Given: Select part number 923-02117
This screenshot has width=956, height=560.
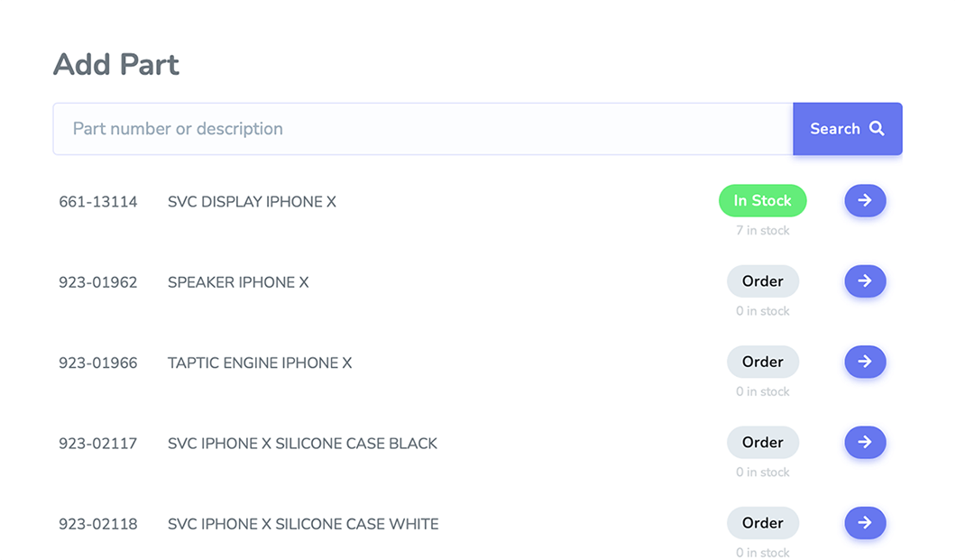Looking at the screenshot, I should (98, 444).
